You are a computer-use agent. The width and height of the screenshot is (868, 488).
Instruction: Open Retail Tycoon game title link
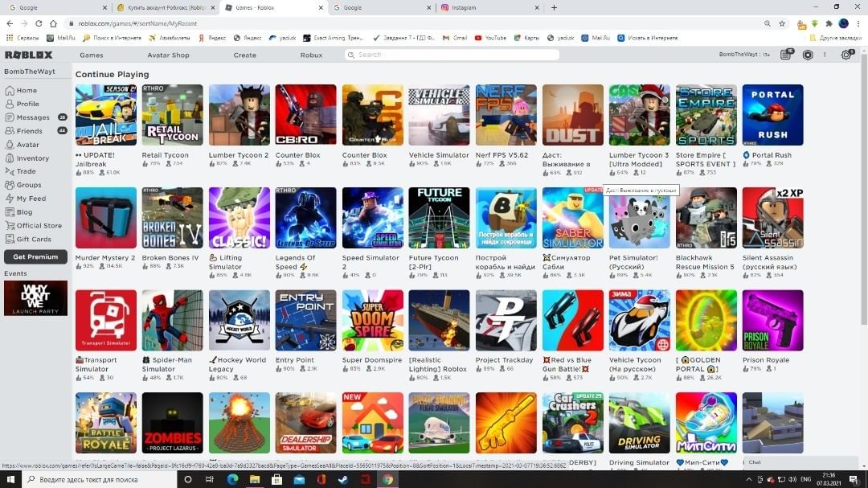165,155
